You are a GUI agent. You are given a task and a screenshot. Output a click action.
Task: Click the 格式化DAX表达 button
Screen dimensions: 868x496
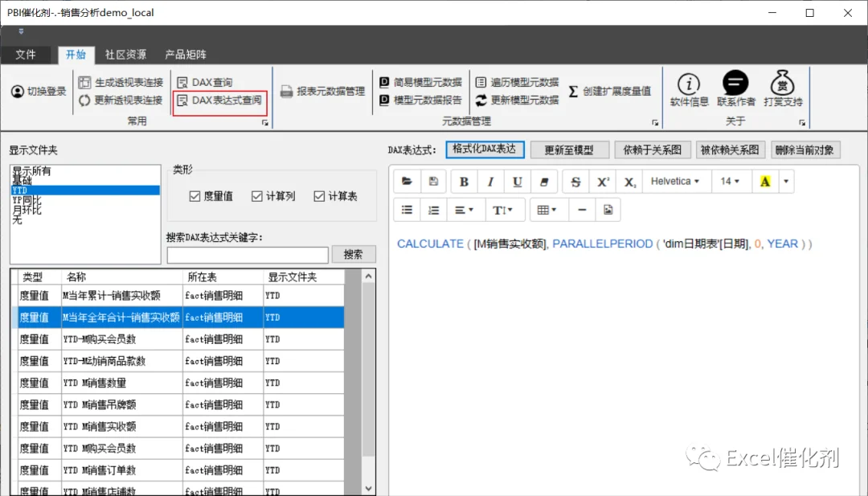(485, 150)
